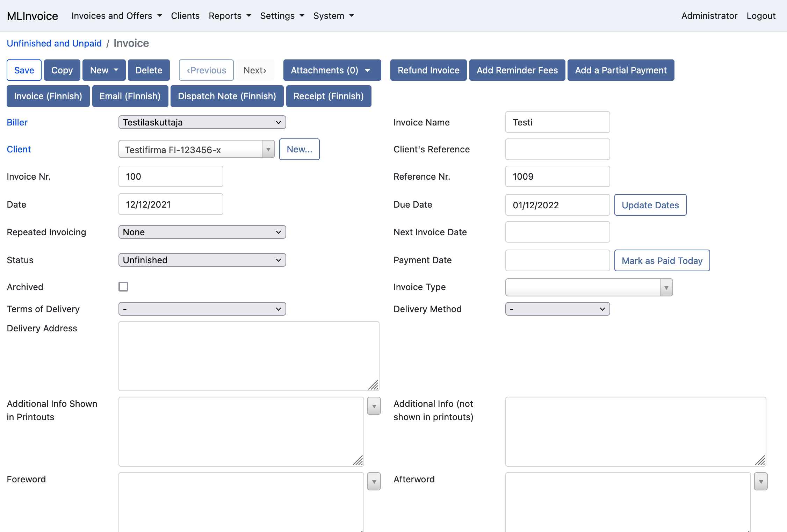Open the Status dropdown
The height and width of the screenshot is (532, 787).
click(202, 260)
